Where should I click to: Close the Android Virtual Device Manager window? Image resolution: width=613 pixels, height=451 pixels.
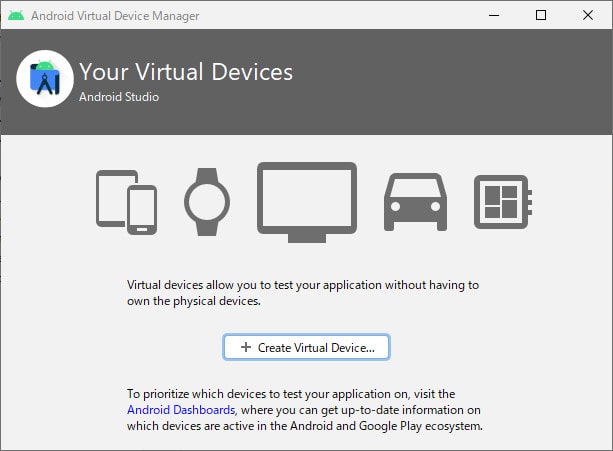587,15
